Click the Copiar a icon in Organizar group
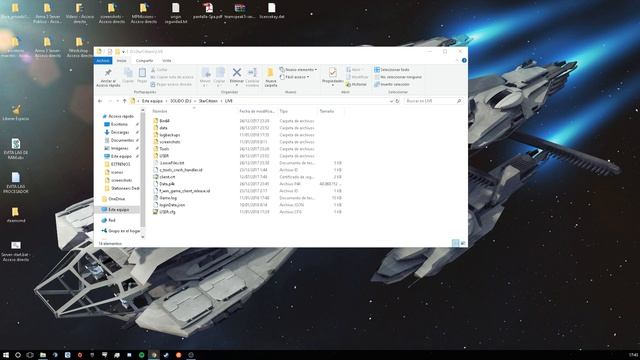 (220, 72)
